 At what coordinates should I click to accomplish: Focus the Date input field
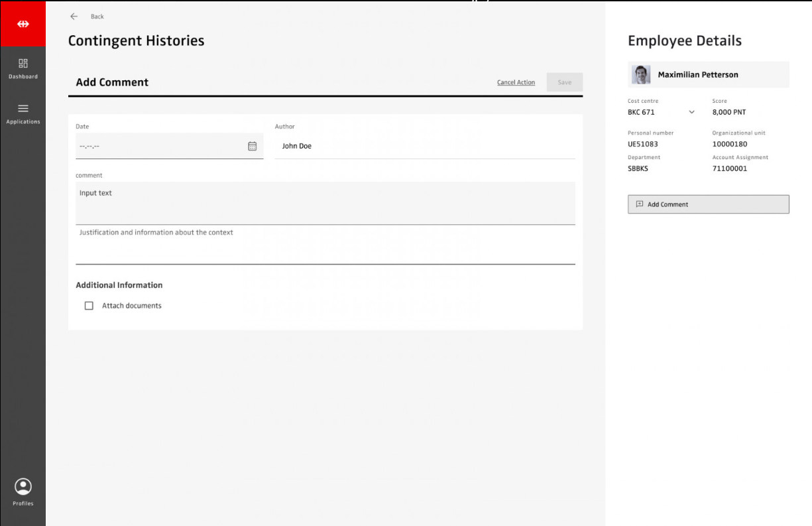159,147
